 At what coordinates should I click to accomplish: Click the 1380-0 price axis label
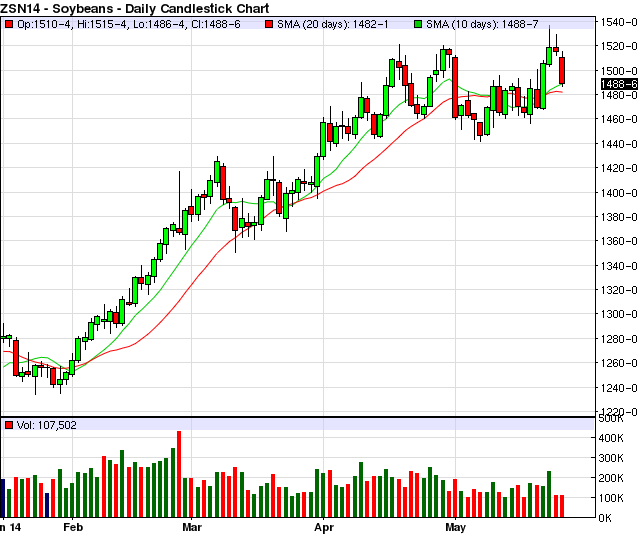[619, 217]
